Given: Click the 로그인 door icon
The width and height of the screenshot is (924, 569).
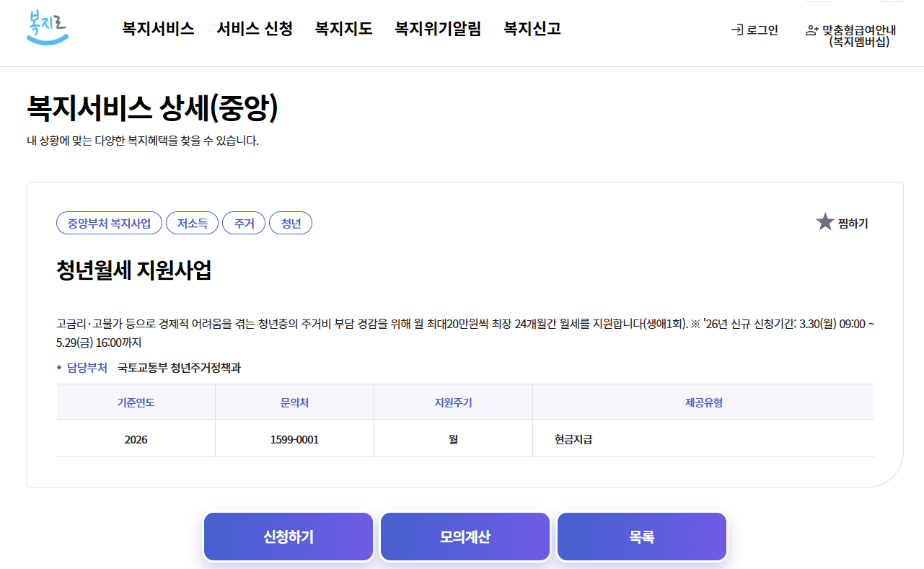Looking at the screenshot, I should pyautogui.click(x=737, y=30).
